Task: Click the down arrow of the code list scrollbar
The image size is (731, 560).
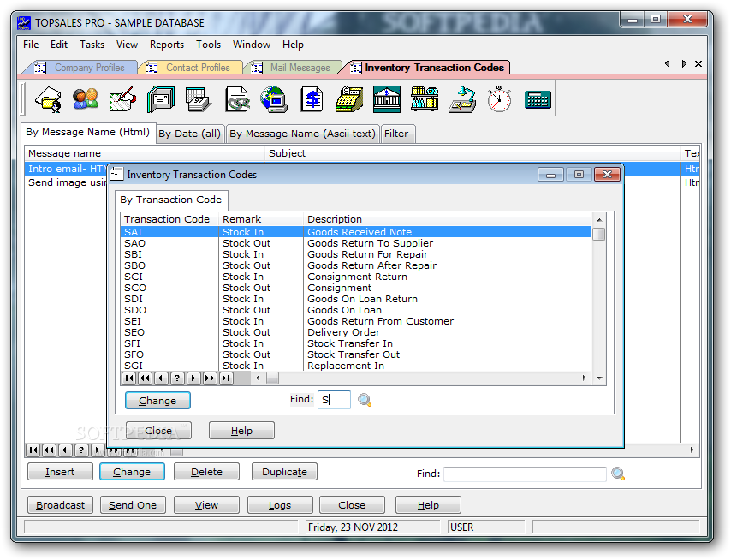Action: pyautogui.click(x=599, y=378)
